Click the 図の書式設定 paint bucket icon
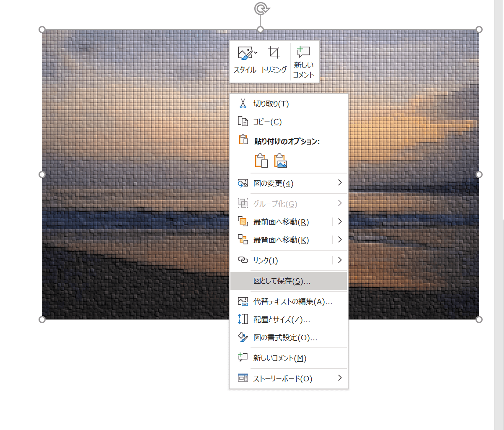The height and width of the screenshot is (430, 504). 243,337
